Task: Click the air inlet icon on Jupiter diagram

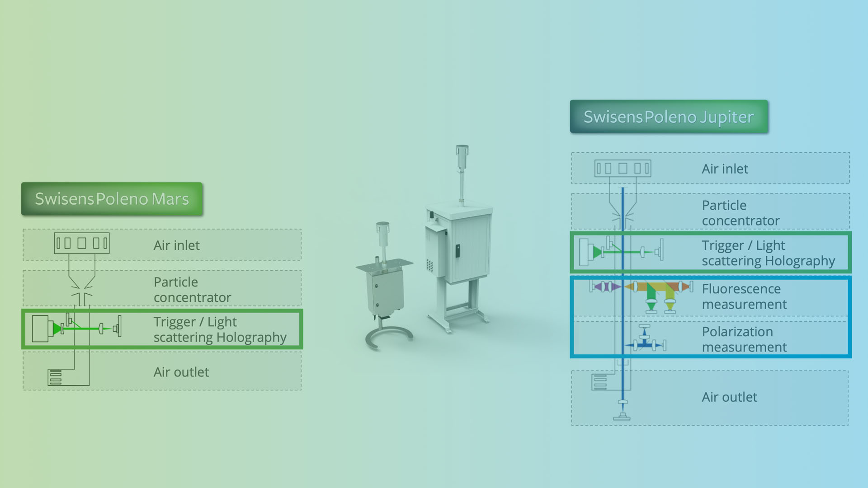Action: tap(623, 168)
